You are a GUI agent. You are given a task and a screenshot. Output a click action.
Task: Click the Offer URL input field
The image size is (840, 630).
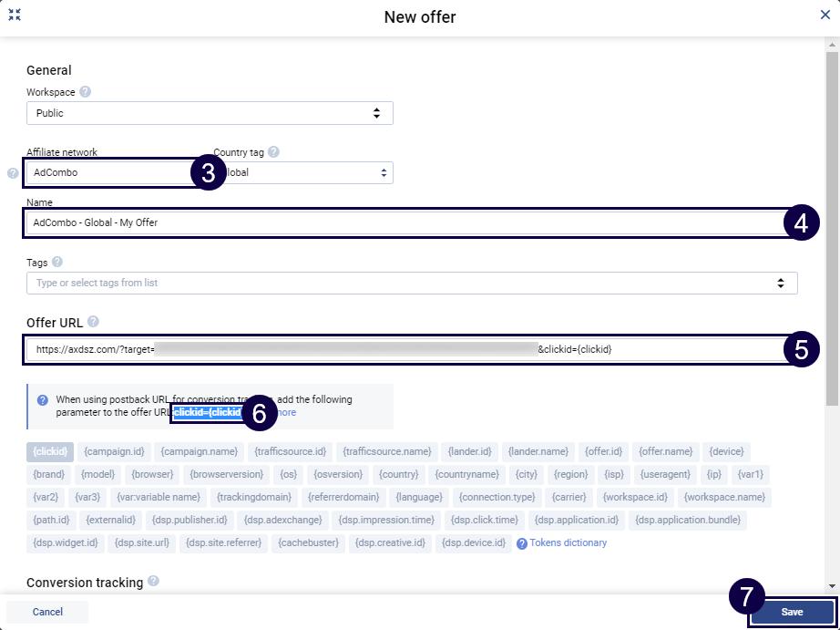tap(401, 348)
